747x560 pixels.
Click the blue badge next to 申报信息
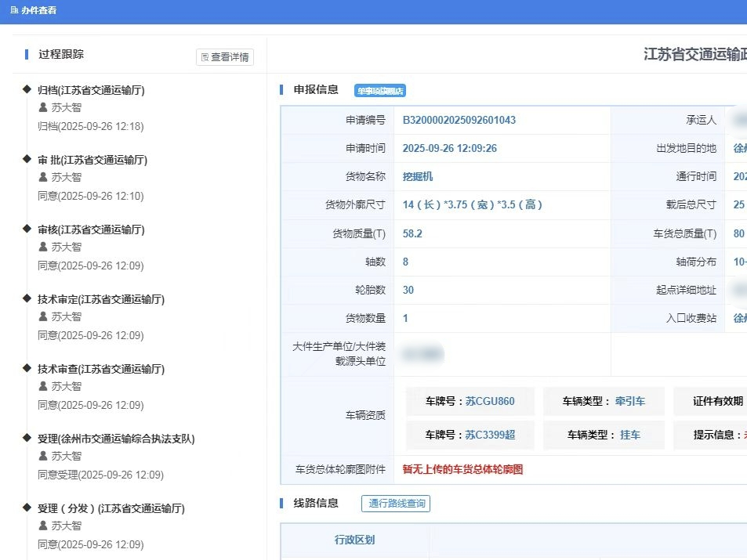pyautogui.click(x=380, y=91)
